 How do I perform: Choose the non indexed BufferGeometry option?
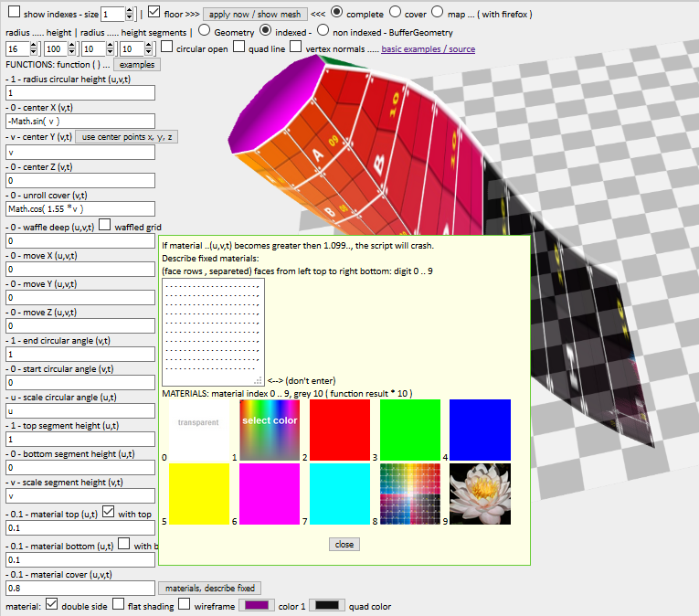click(x=323, y=31)
